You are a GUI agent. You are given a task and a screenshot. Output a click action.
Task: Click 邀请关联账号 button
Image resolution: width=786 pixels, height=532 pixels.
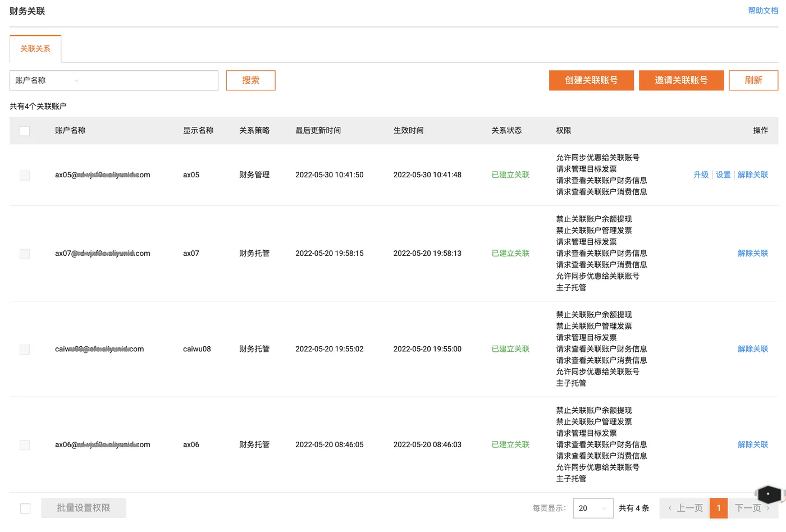tap(681, 80)
